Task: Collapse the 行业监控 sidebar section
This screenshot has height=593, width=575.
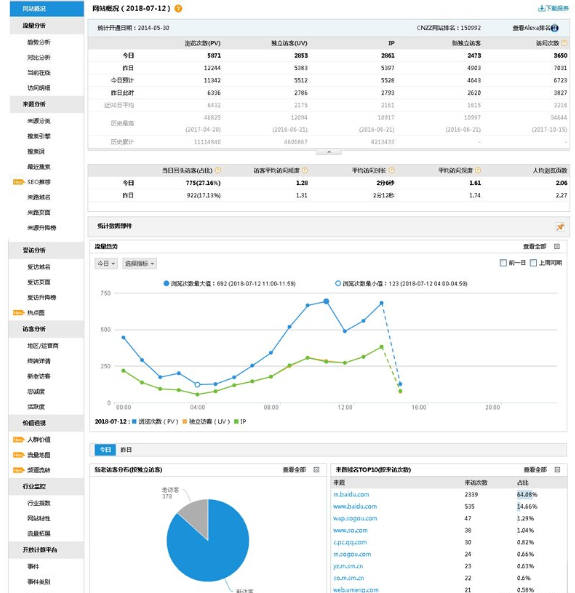Action: point(46,487)
